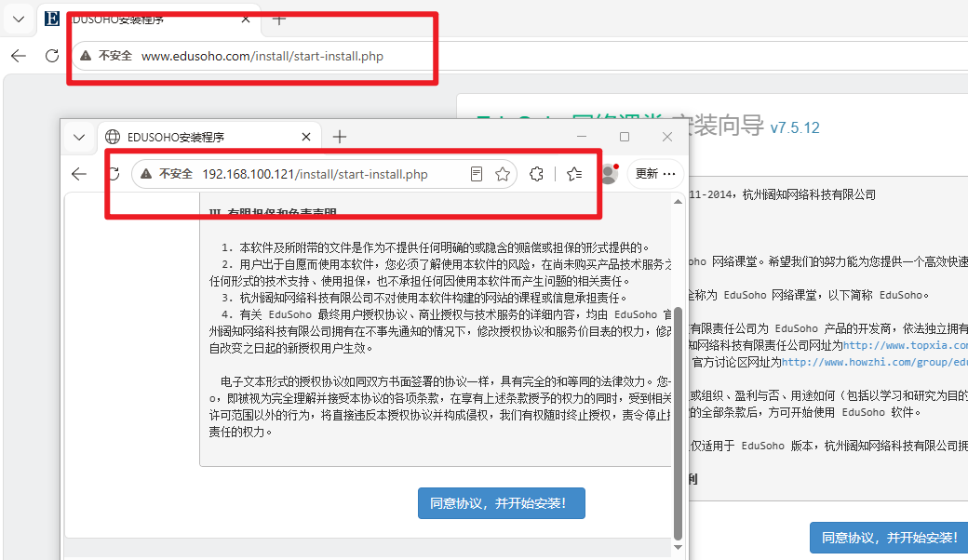Open reader view icon in front address bar

(x=476, y=175)
